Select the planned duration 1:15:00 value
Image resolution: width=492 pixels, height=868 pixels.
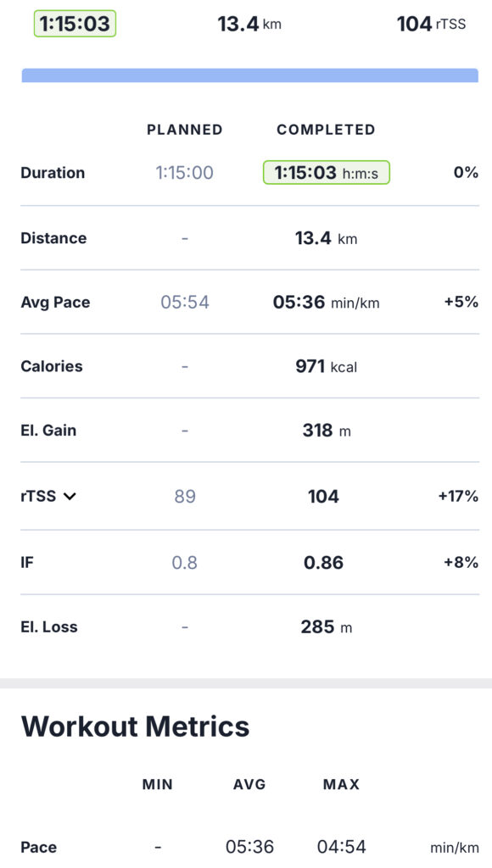pyautogui.click(x=185, y=173)
